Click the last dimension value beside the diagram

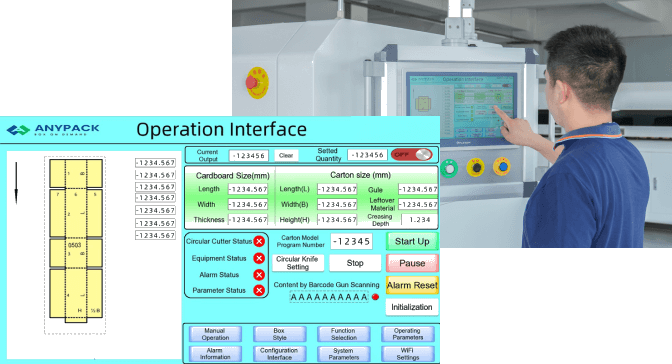click(x=155, y=235)
